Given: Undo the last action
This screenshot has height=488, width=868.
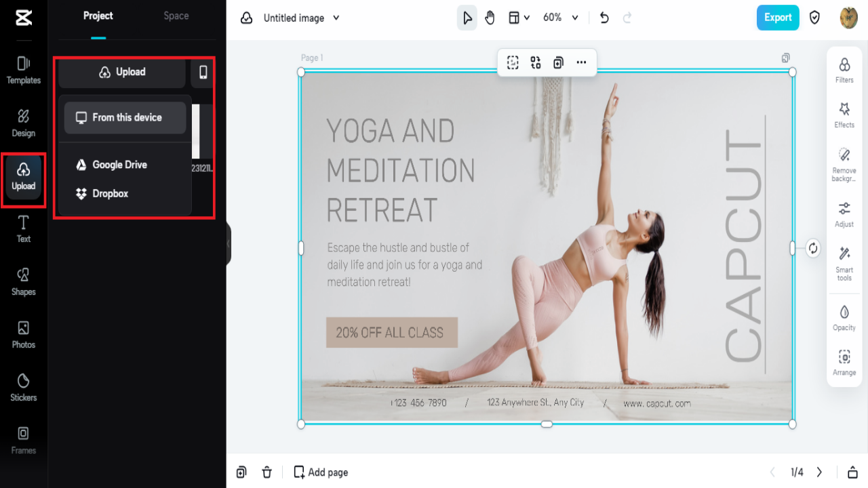Looking at the screenshot, I should [x=604, y=18].
